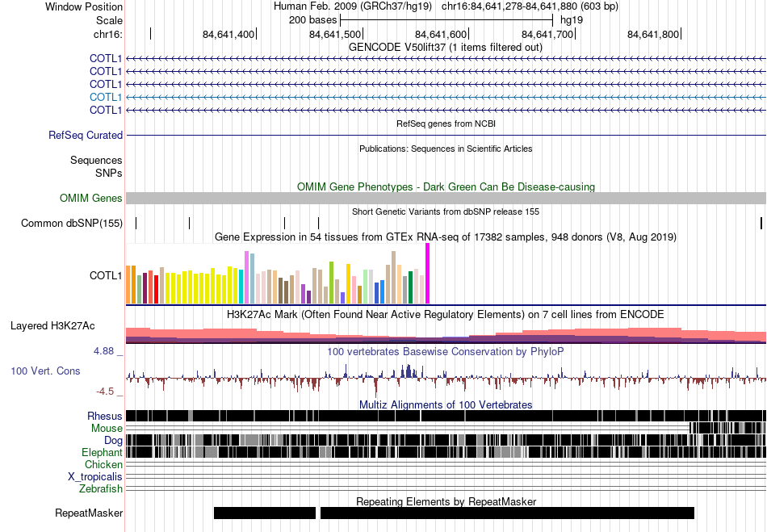Click the shorter left RepeatMasker block
This screenshot has width=767, height=532.
point(265,513)
